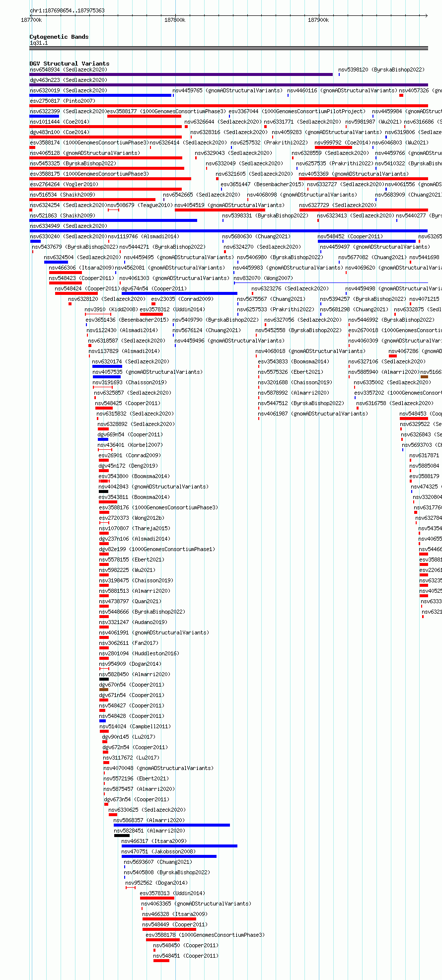Select the nsv6335002 (Sedlazeck2020) label
This screenshot has height=980, width=442.
coord(392,383)
